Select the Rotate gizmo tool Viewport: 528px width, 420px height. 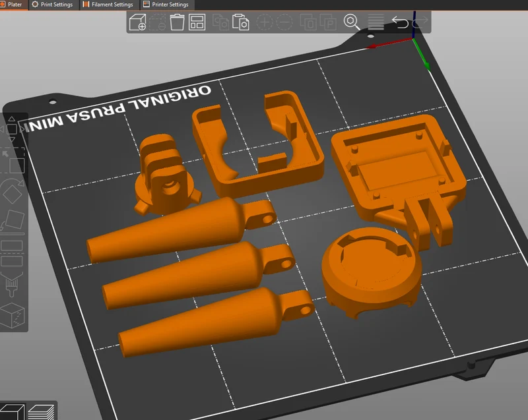[x=12, y=191]
